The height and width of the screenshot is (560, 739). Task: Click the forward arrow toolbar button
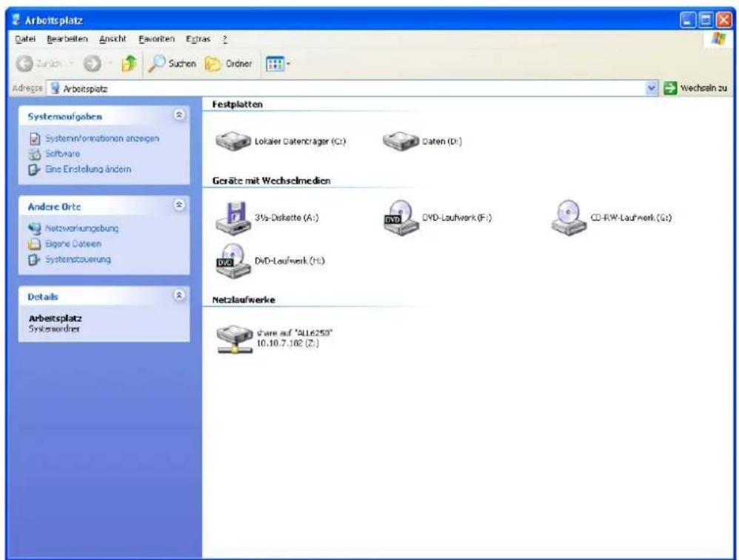93,64
